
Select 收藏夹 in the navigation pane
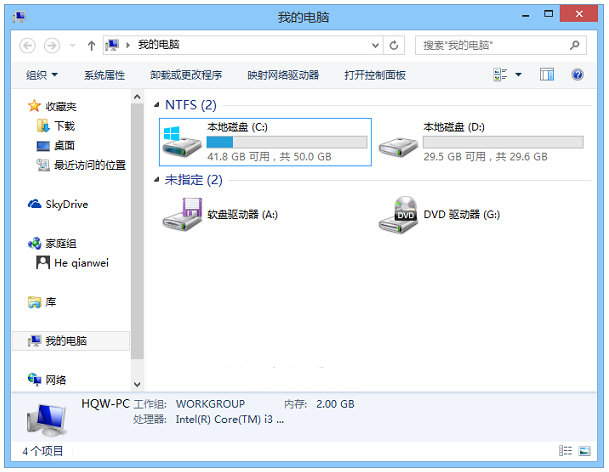(61, 106)
